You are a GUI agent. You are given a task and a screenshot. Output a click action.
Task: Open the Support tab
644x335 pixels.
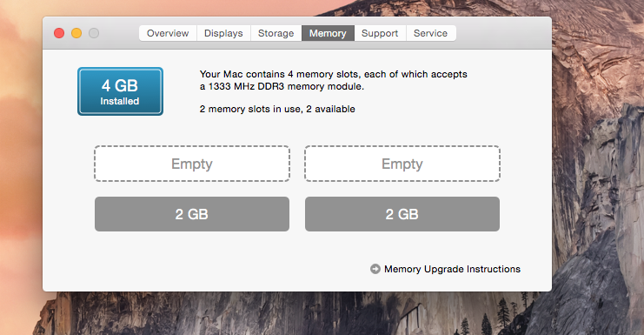(380, 33)
